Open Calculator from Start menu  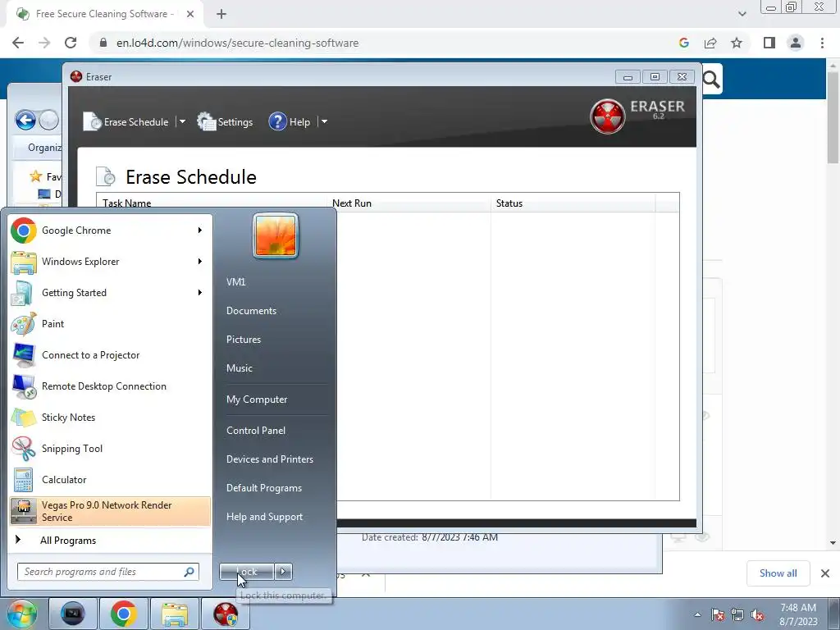[x=110, y=479]
